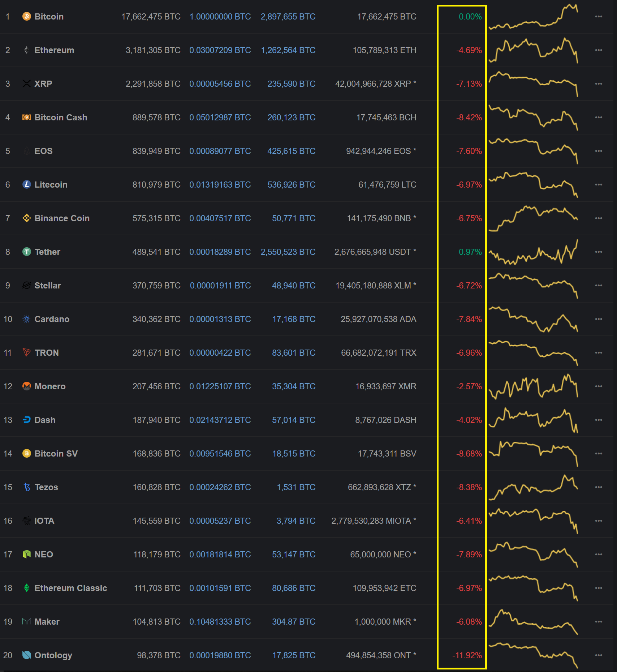Open the Tether 7-day sparkline chart
Screen dimensions: 617x672
(533, 252)
